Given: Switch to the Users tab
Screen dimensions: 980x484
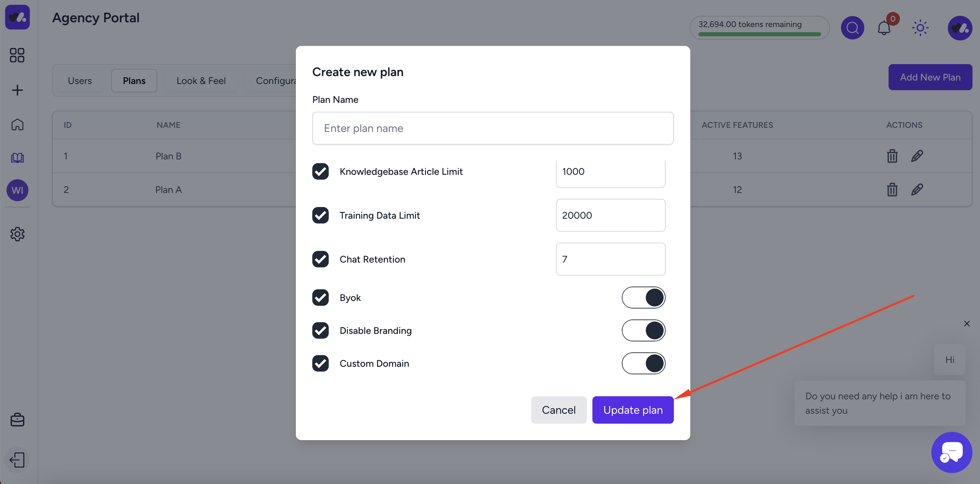Looking at the screenshot, I should point(79,81).
